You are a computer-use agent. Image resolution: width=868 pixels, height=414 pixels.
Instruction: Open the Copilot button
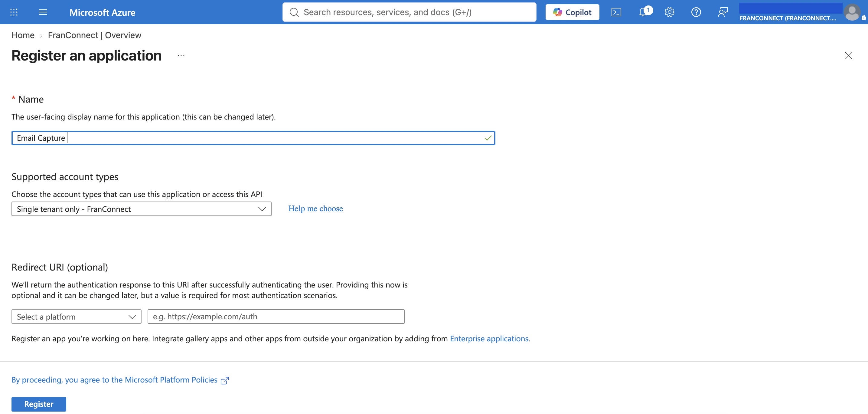pos(572,12)
